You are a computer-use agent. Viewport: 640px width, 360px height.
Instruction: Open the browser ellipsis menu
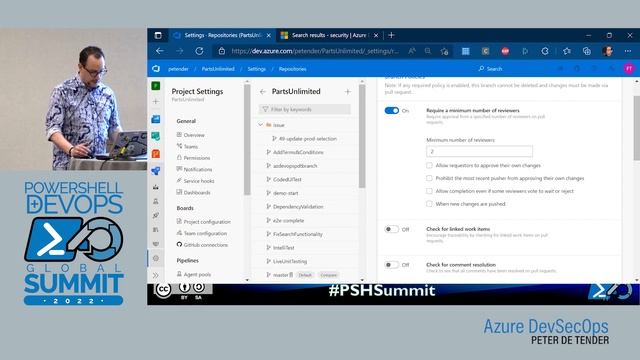628,51
